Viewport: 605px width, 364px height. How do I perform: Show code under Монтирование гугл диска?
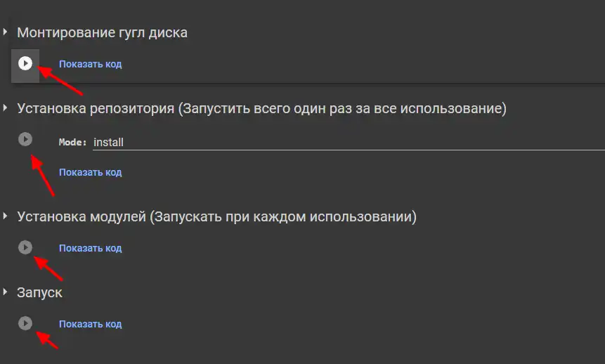[x=90, y=64]
